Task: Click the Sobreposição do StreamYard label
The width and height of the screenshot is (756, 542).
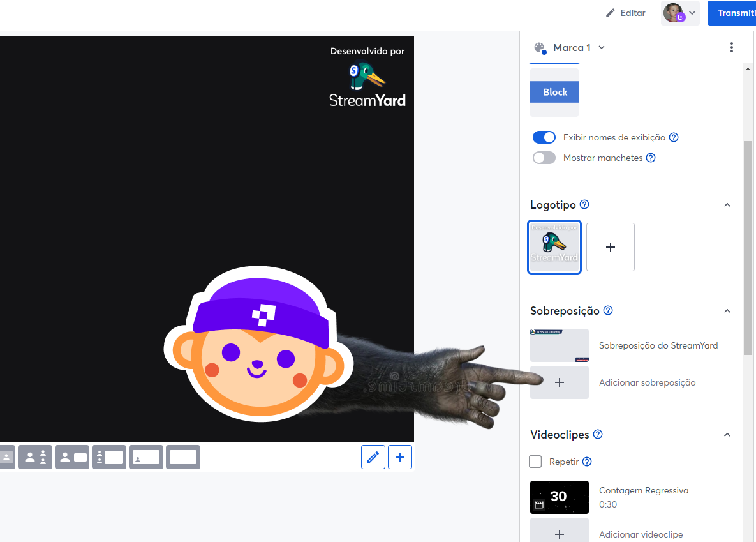Action: (x=658, y=345)
